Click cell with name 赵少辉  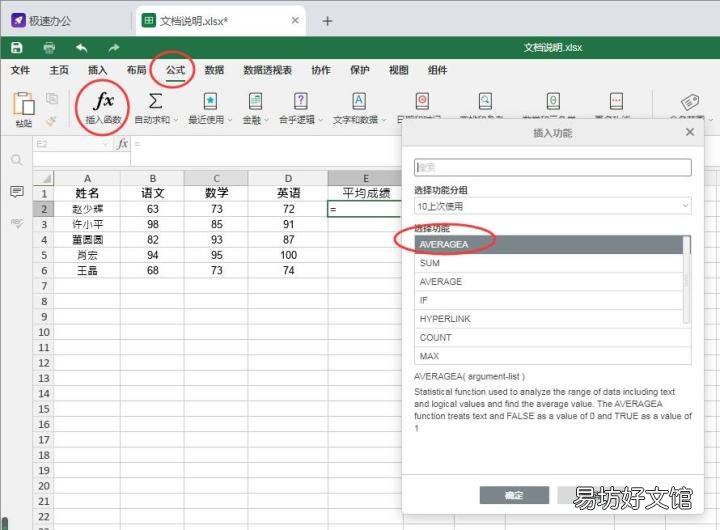tap(87, 209)
